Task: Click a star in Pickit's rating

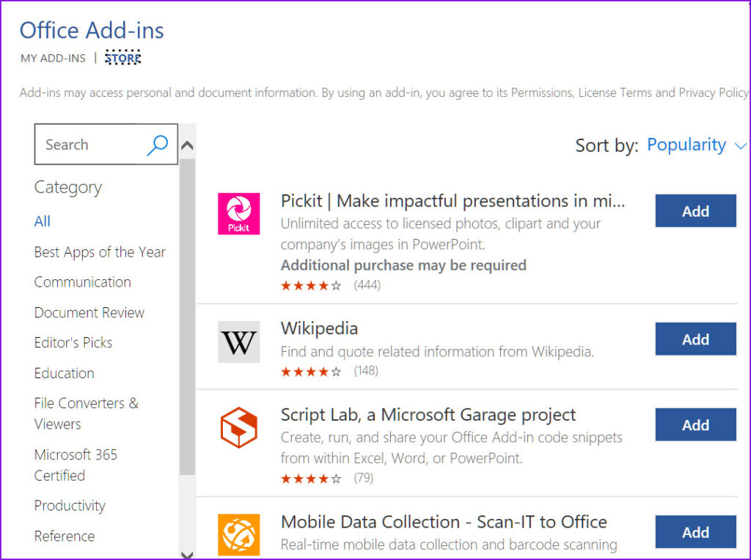Action: click(301, 285)
